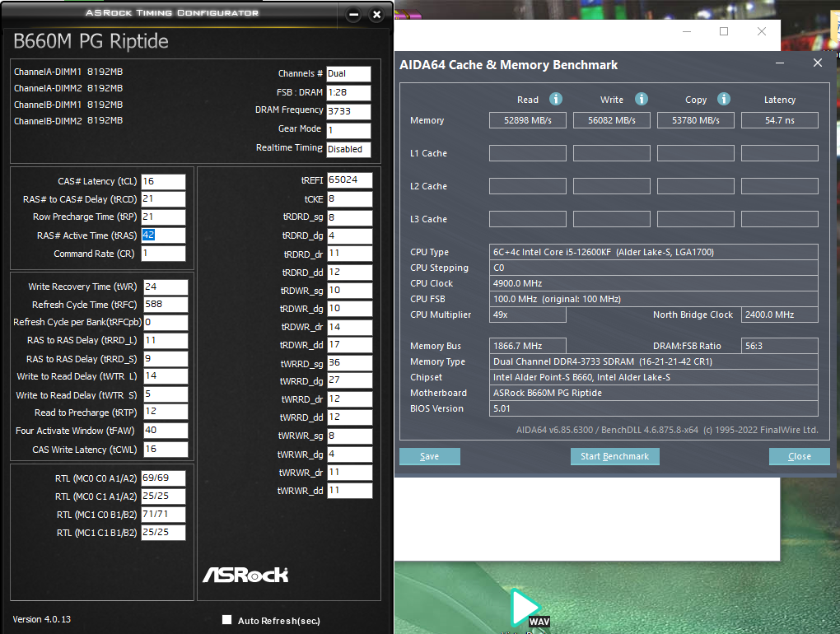Close the AIDA64 benchmark dialog

pyautogui.click(x=818, y=63)
